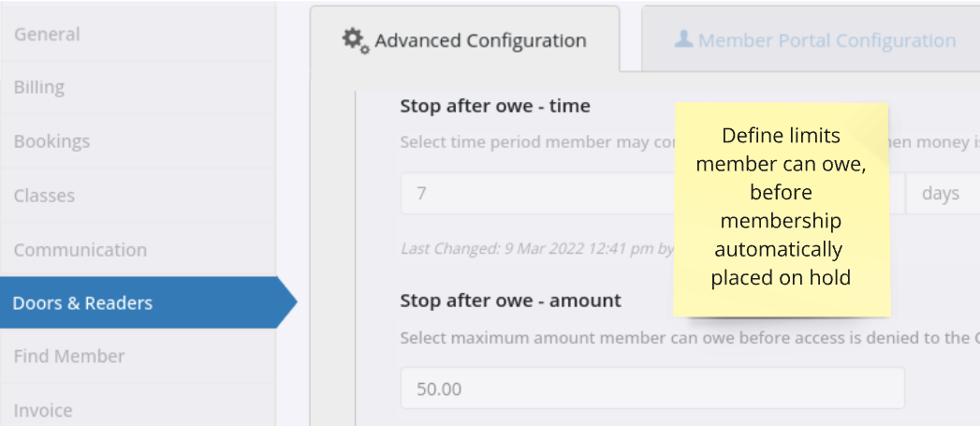Go to Bookings in the sidebar
The image size is (980, 426).
pos(138,140)
